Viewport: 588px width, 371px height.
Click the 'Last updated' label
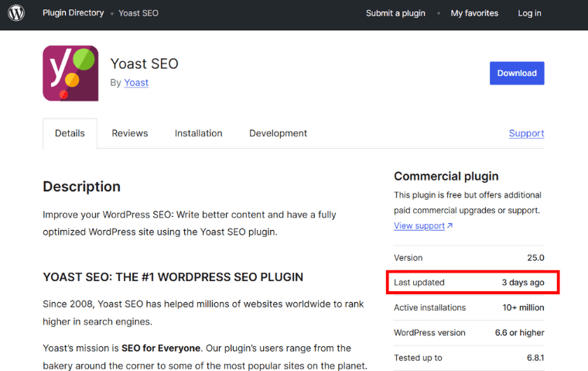(419, 283)
